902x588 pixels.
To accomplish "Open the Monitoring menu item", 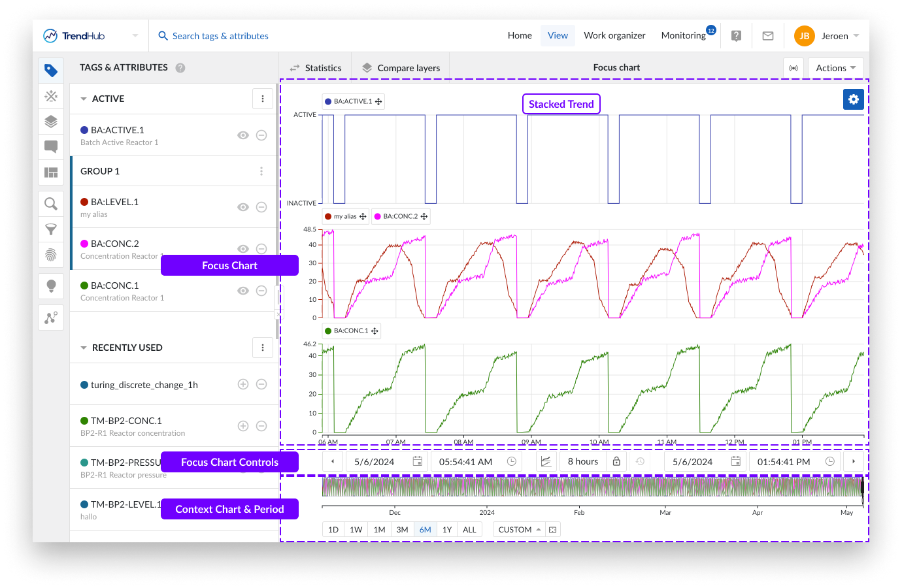I will [x=683, y=36].
